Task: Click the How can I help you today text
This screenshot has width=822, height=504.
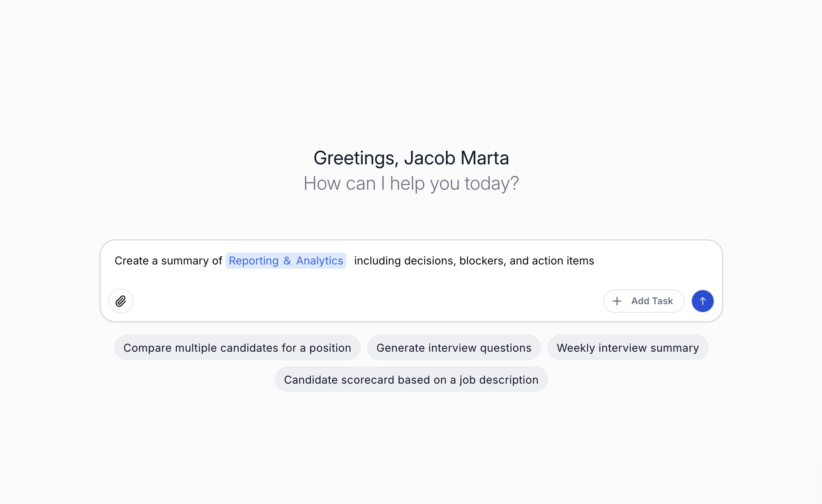Action: 411,183
